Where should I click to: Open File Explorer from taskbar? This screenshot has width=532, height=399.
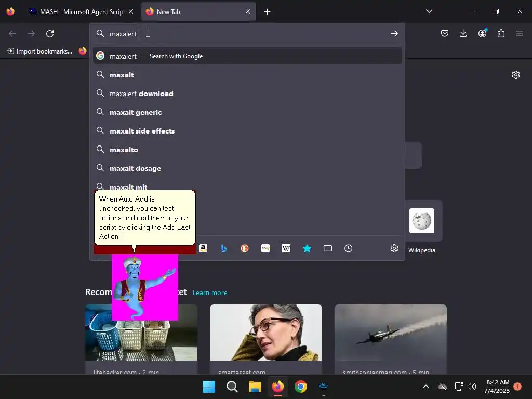(255, 387)
